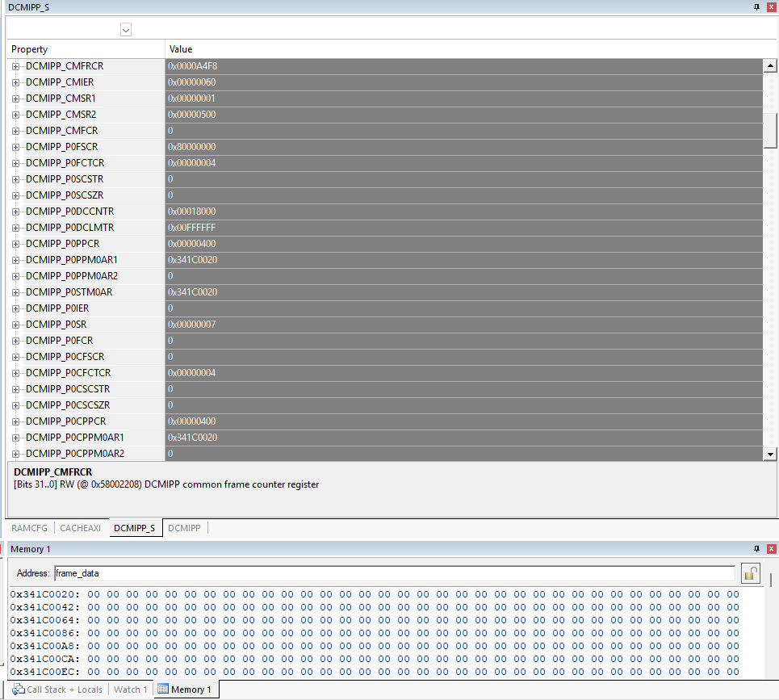Open the register filter dropdown
The image size is (779, 700).
click(126, 30)
